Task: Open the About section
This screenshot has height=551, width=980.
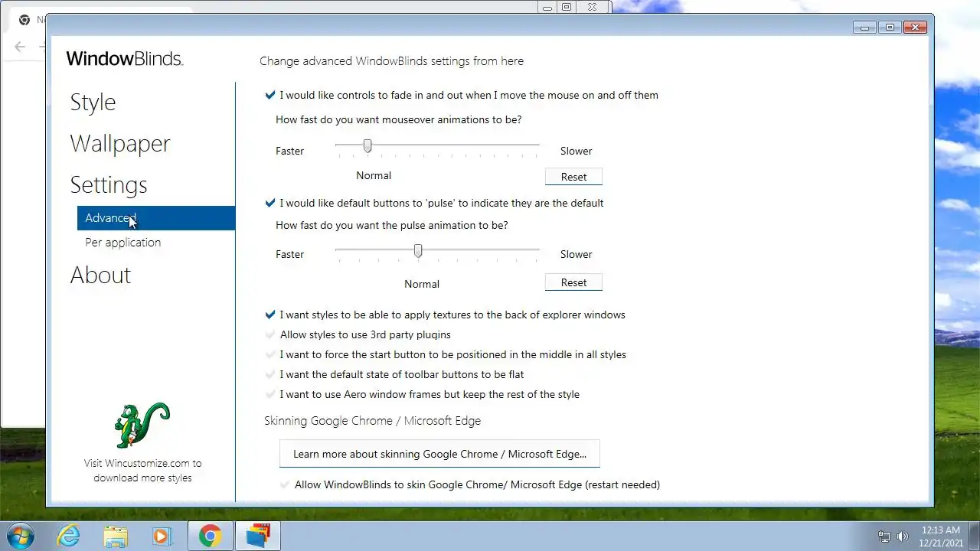Action: [100, 275]
